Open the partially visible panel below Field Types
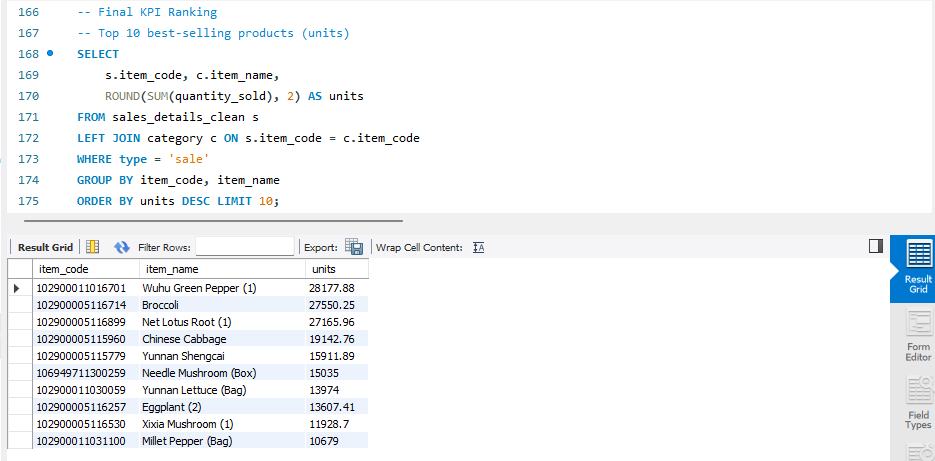This screenshot has width=935, height=461. tap(917, 452)
